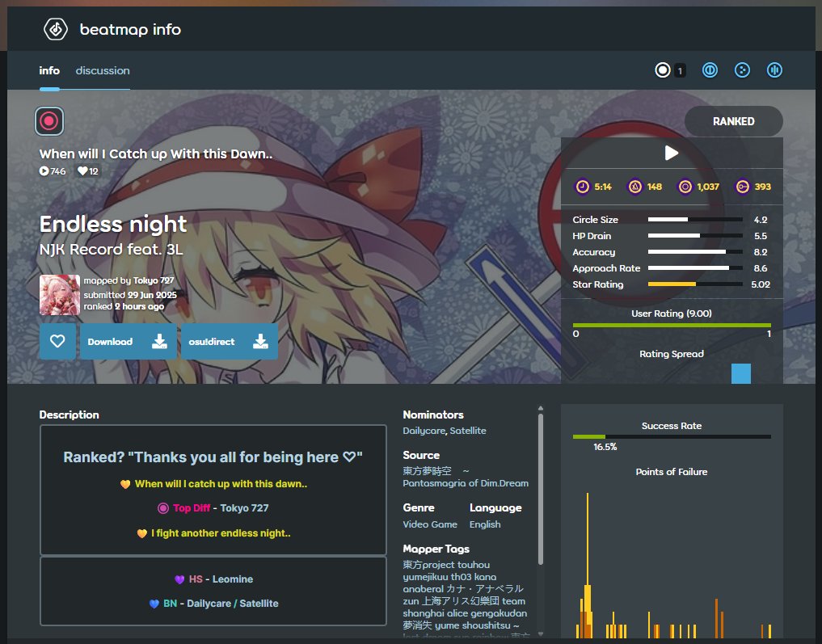Click the osu!direct button
The image size is (822, 644).
[x=229, y=341]
